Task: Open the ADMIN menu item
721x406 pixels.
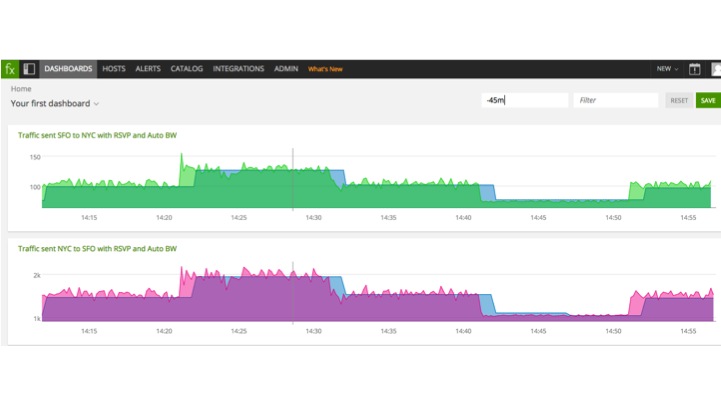Action: pyautogui.click(x=286, y=69)
